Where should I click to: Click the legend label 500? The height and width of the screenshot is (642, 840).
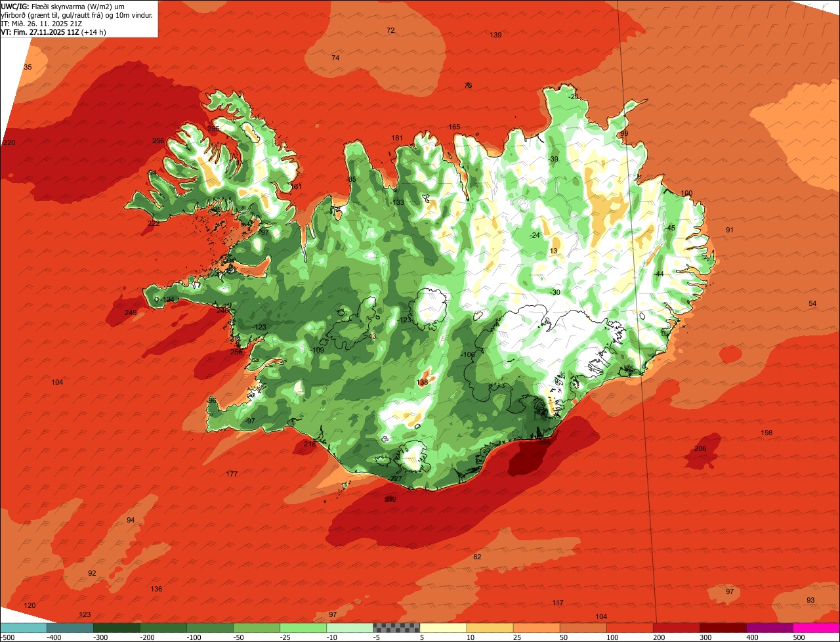[x=799, y=637]
